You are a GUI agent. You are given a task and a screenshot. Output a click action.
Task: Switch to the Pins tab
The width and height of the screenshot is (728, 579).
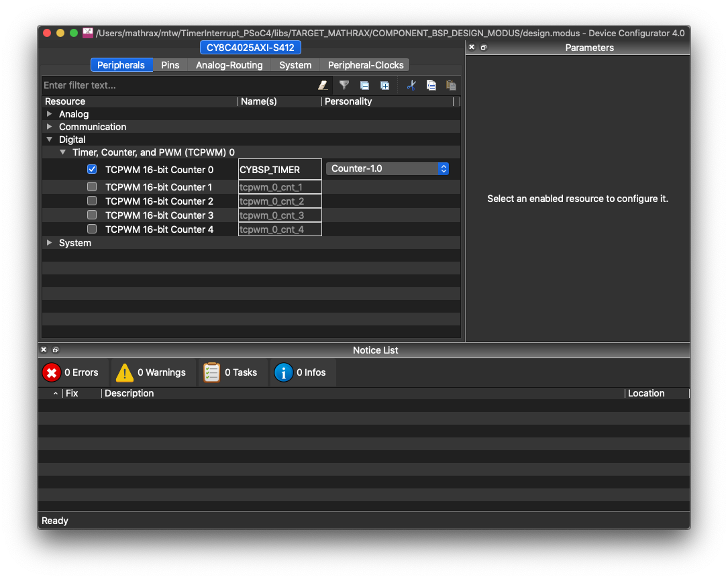pyautogui.click(x=170, y=65)
